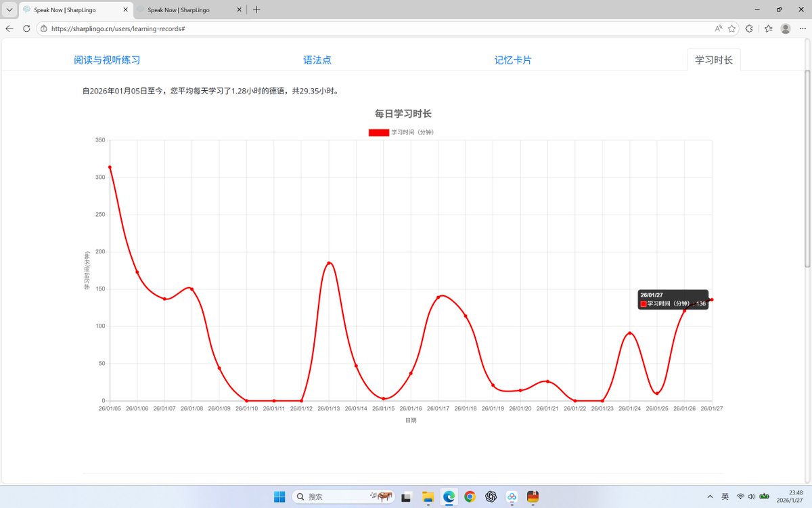Show hidden system tray icons

click(x=710, y=496)
